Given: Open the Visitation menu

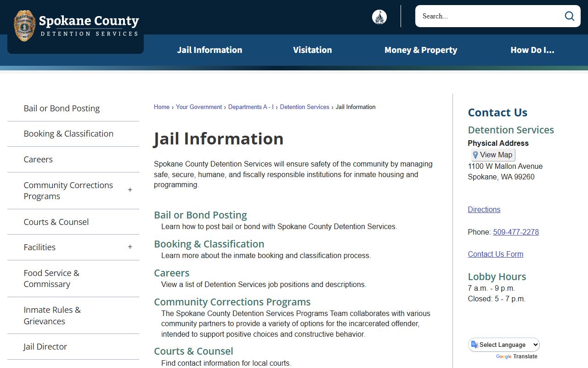Looking at the screenshot, I should (312, 50).
